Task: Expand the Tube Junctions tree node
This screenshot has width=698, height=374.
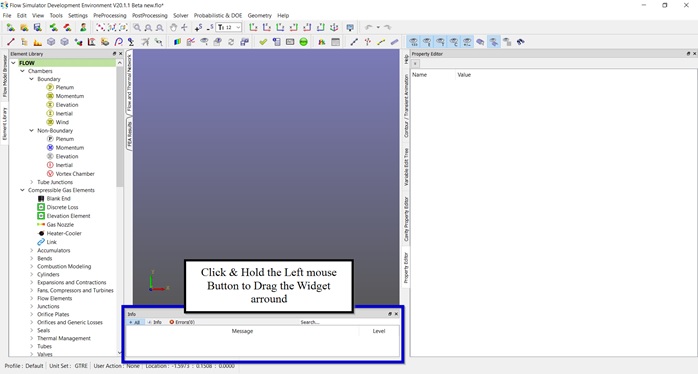Action: coord(32,182)
